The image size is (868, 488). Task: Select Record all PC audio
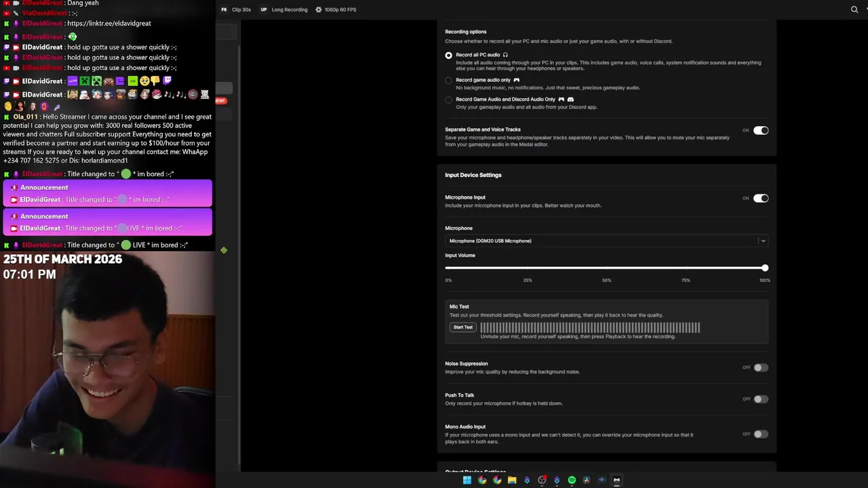pos(449,56)
